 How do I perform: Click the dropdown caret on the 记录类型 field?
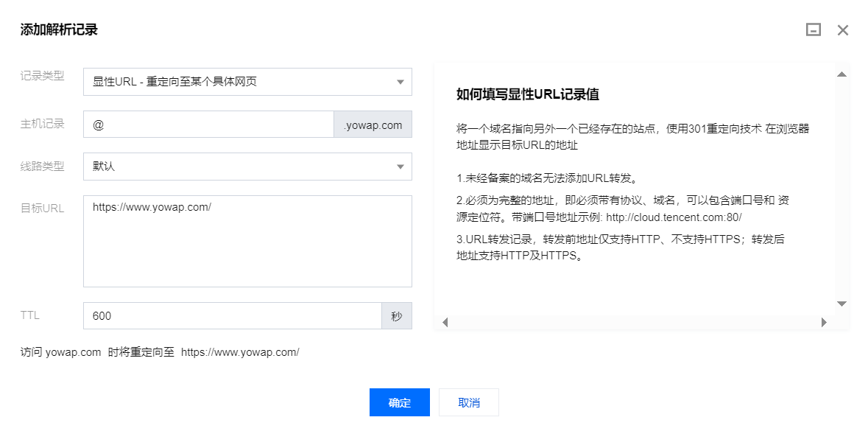[x=401, y=81]
